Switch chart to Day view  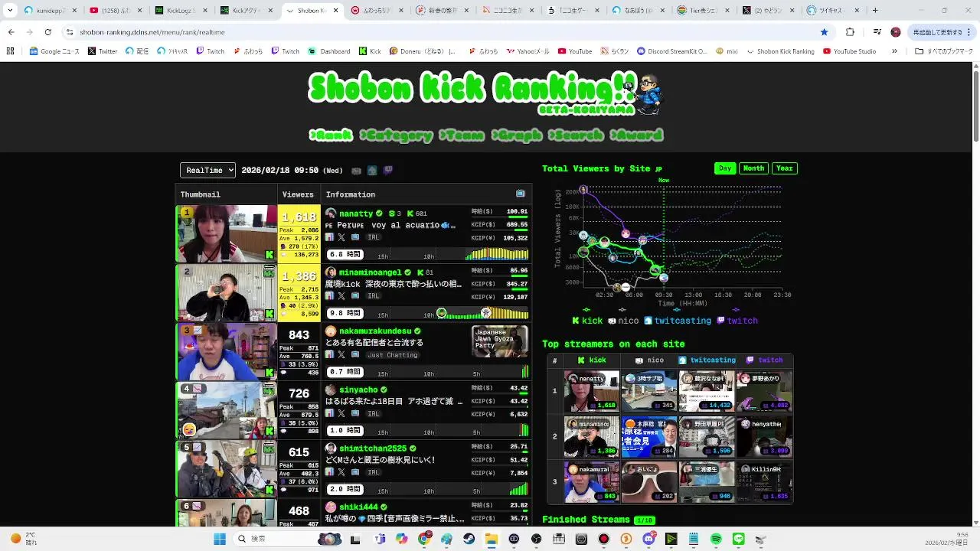point(725,168)
